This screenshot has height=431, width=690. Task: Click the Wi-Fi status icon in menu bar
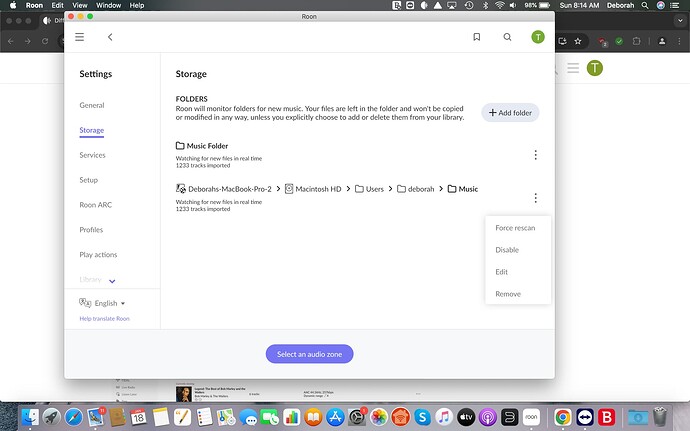(499, 5)
